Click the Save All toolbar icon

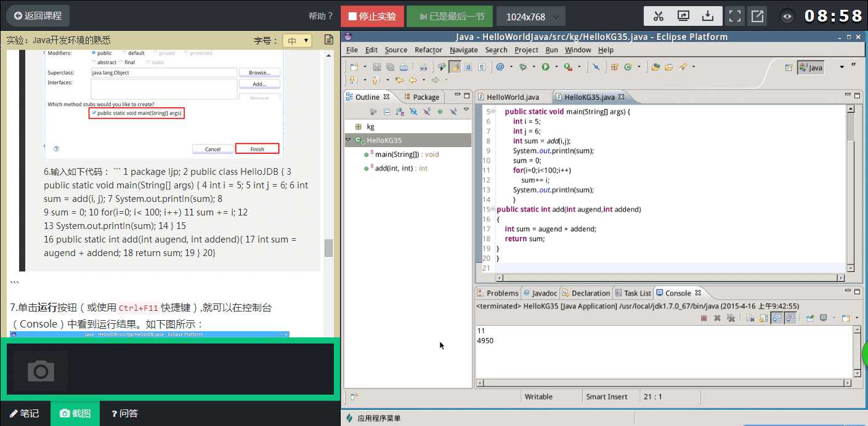390,67
